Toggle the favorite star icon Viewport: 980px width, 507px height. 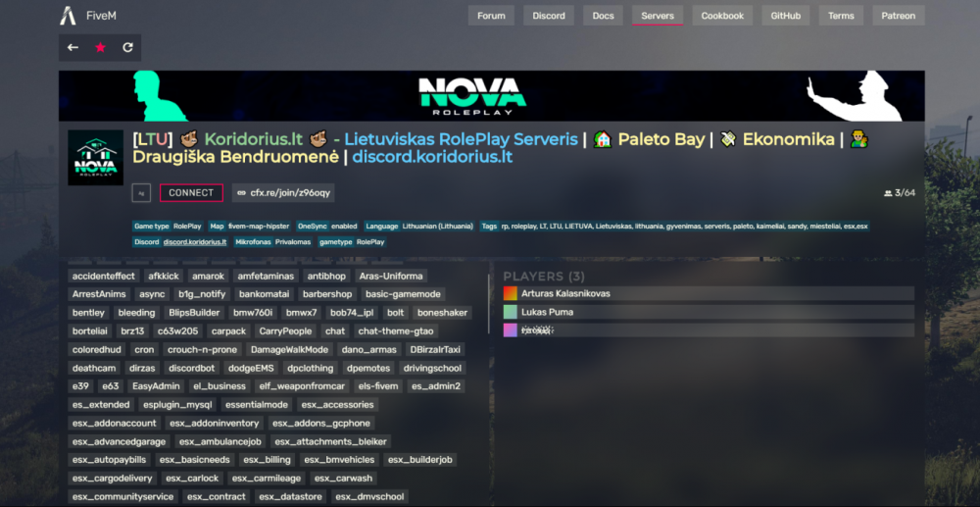[x=100, y=47]
